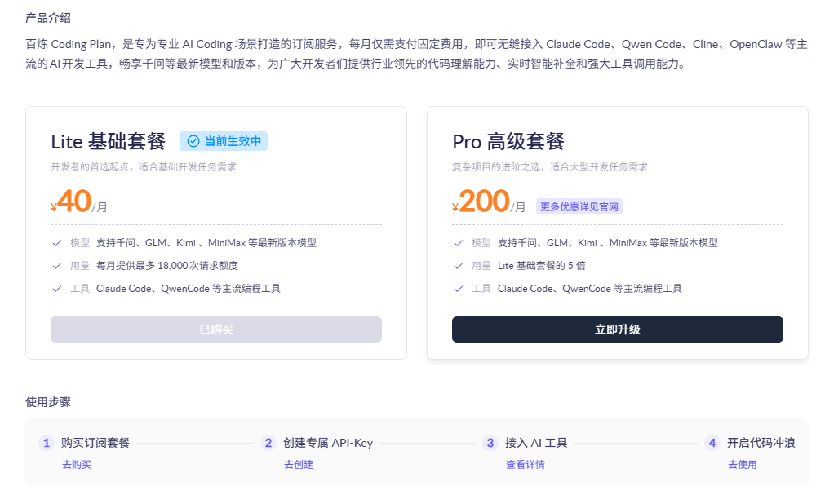Viewport: 825px width, 504px height.
Task: Select the Pro 高级套餐 card title
Action: click(x=508, y=141)
